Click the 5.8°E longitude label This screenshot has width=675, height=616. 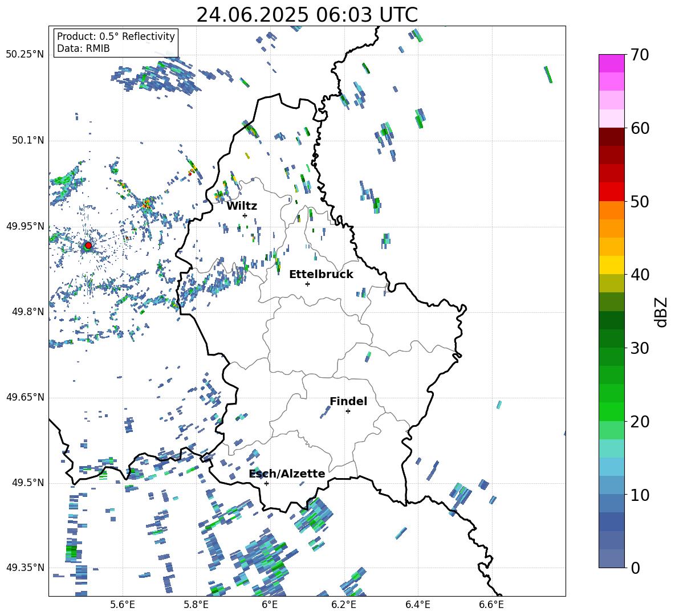point(196,605)
